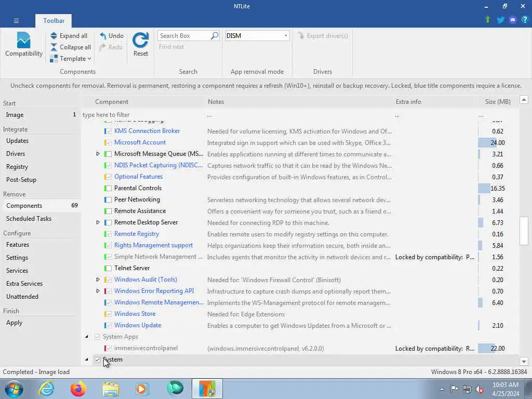
Task: Select the Toolbar ribbon tab
Action: (54, 21)
